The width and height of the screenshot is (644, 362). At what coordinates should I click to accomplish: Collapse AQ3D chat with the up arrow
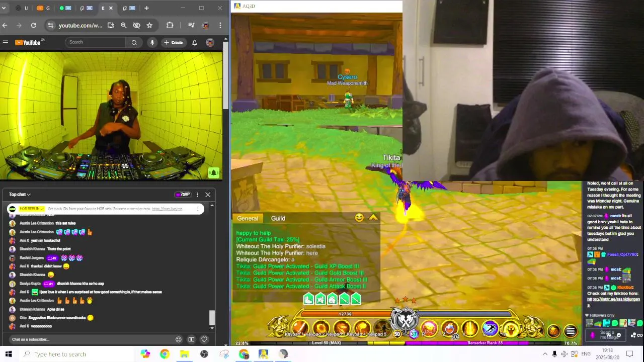[x=373, y=218]
